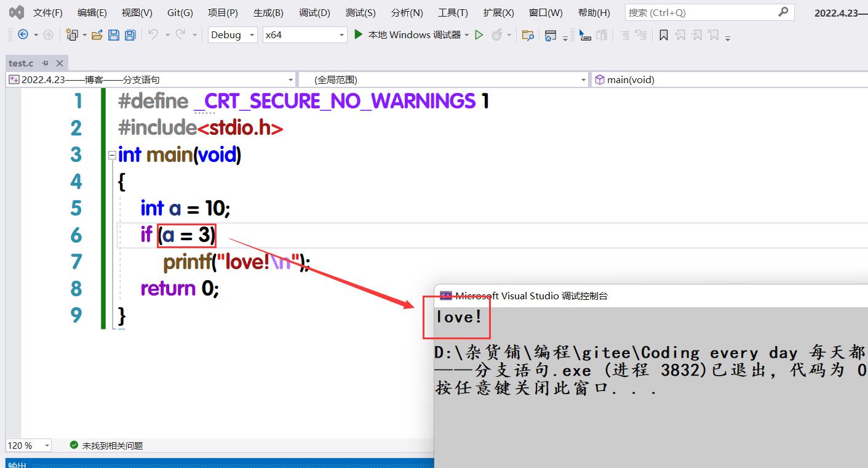Click the navigate forward arrow icon
This screenshot has height=468, width=868.
(48, 35)
